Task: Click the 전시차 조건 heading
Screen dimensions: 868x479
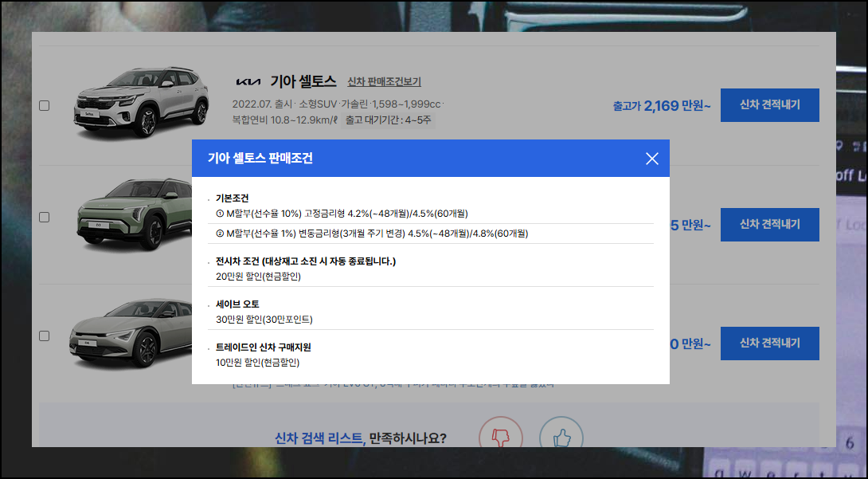Action: (306, 261)
